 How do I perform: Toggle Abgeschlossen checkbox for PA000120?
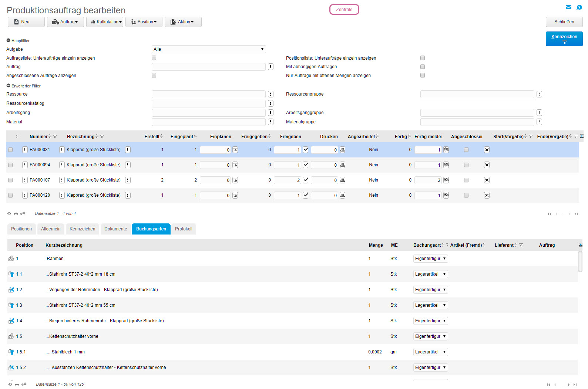click(x=466, y=195)
